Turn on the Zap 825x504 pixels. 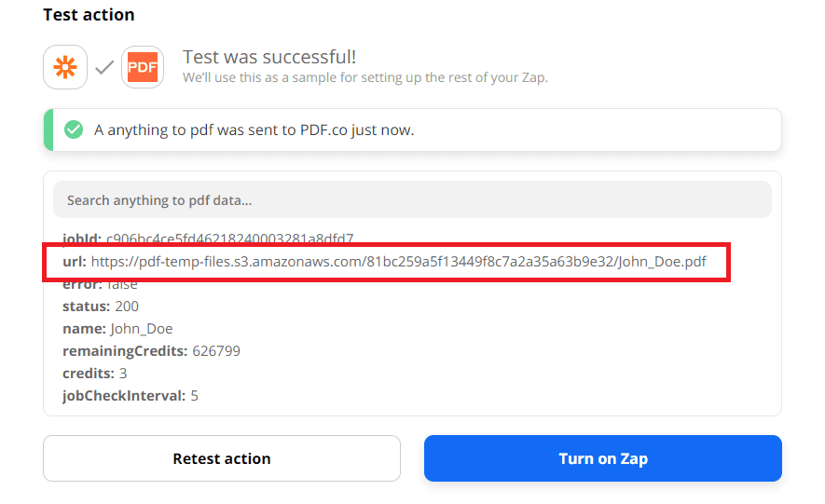(602, 458)
